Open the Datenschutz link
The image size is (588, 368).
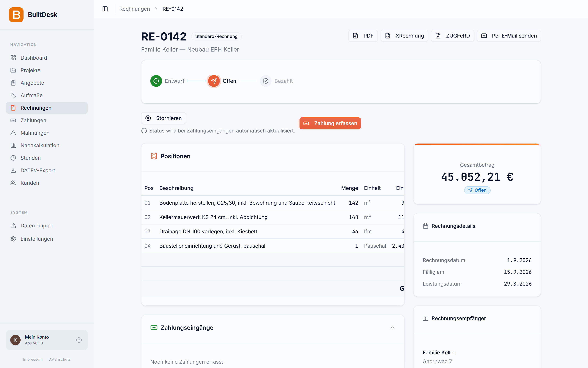60,359
